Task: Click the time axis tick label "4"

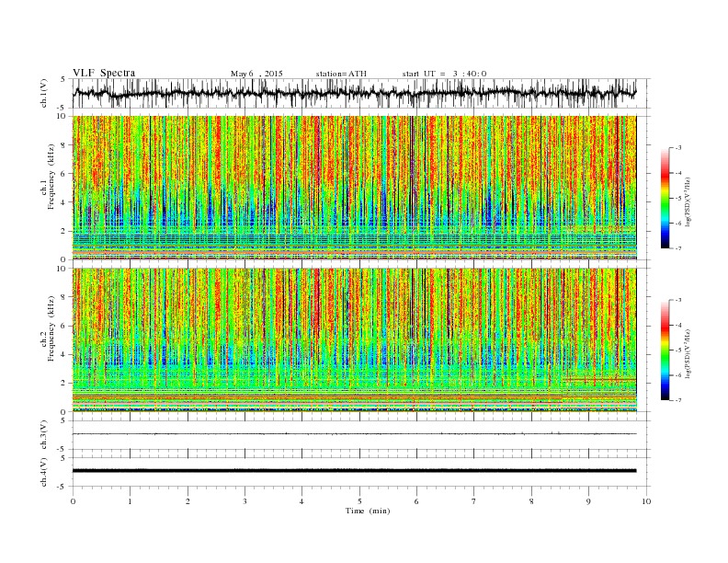Action: (301, 501)
